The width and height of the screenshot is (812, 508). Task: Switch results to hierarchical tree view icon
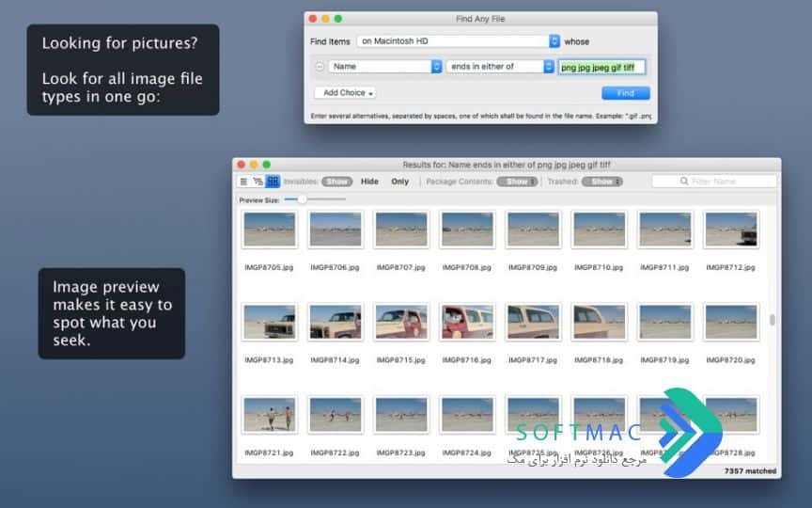[x=258, y=182]
